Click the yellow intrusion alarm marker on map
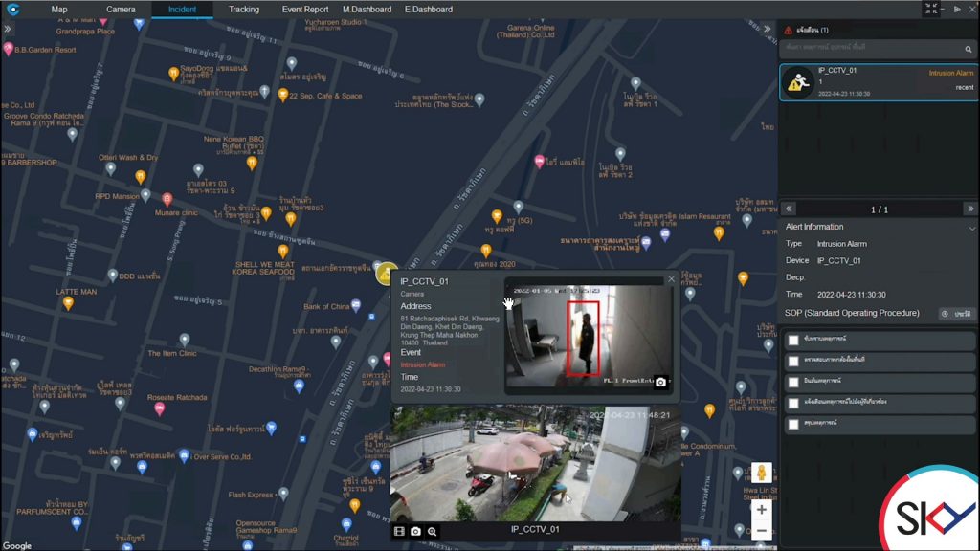The image size is (980, 551). [x=385, y=275]
